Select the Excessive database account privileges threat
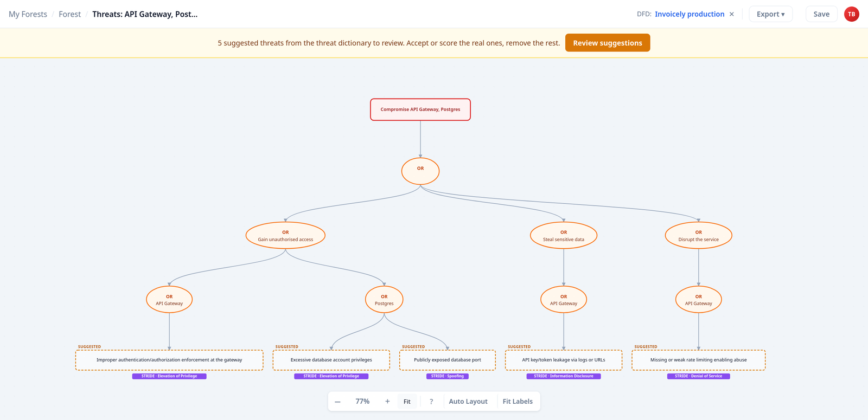Screen dimensions: 868x420 331,360
